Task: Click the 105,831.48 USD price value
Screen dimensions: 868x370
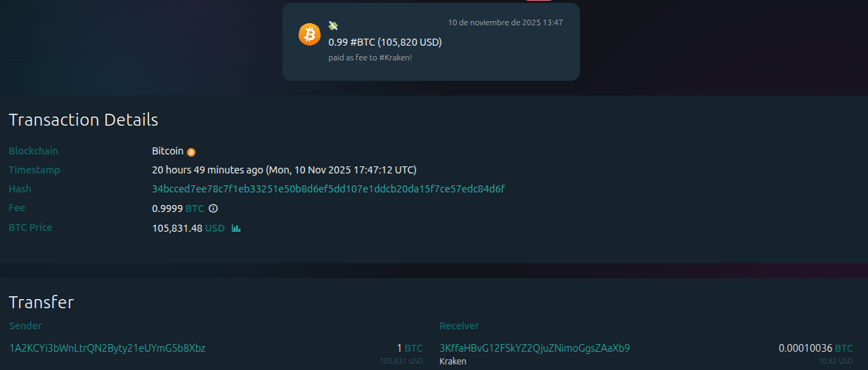Action: pyautogui.click(x=188, y=228)
